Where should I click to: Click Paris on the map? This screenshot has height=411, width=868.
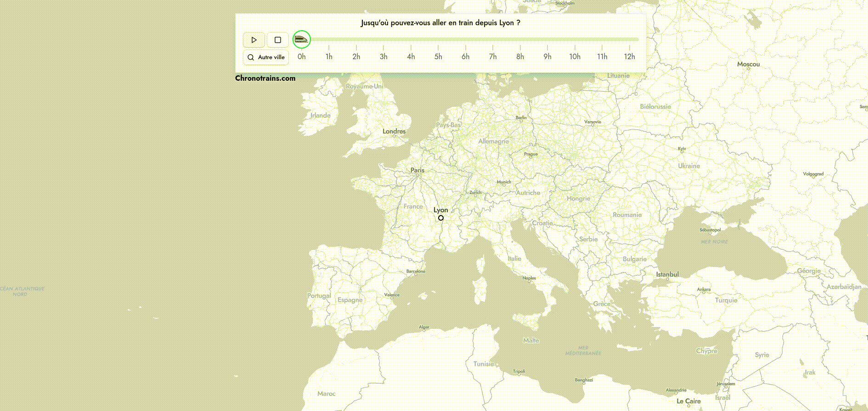coord(417,171)
